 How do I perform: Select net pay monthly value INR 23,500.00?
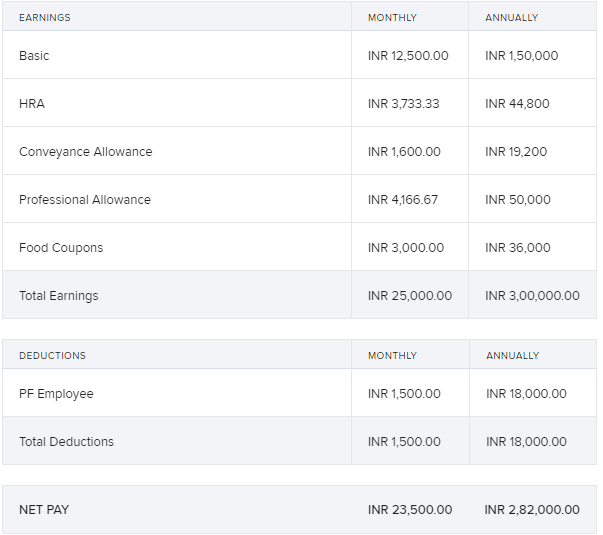coord(410,510)
